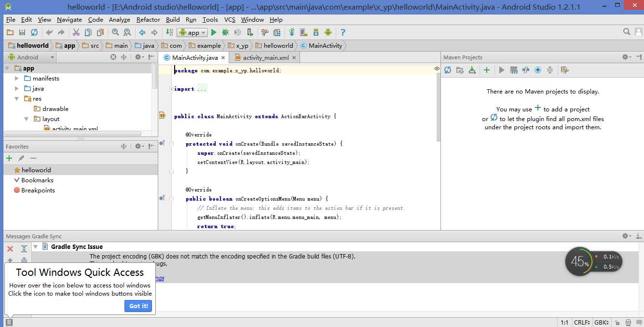Toggle Maven Skip Tests Mode lightning icon

[x=538, y=70]
